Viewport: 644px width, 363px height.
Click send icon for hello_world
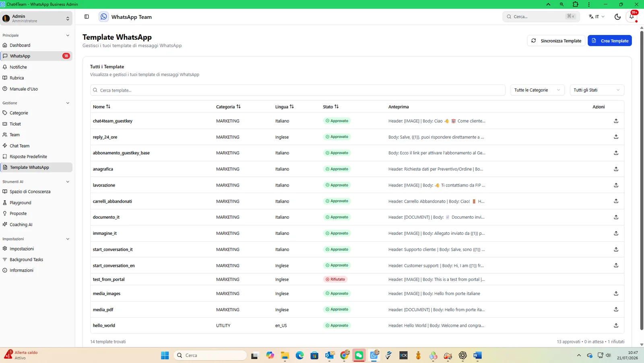616,325
